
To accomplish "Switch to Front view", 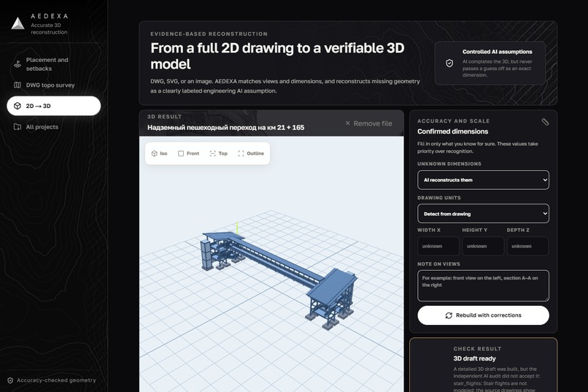I will click(x=189, y=153).
